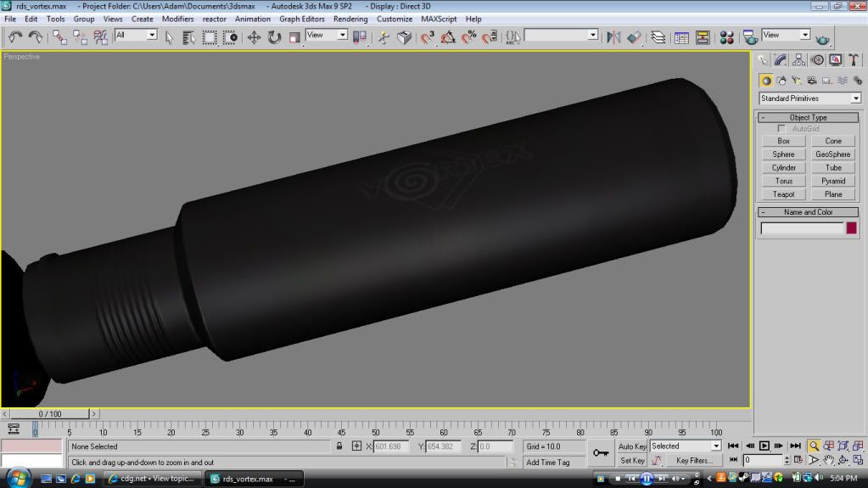Open the Modify panel tab
The image size is (868, 488).
tap(781, 59)
